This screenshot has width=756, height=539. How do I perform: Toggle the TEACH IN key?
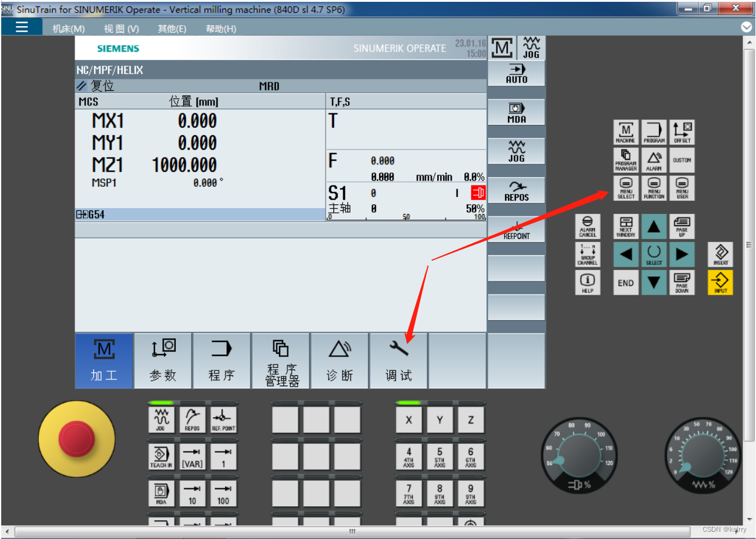161,457
